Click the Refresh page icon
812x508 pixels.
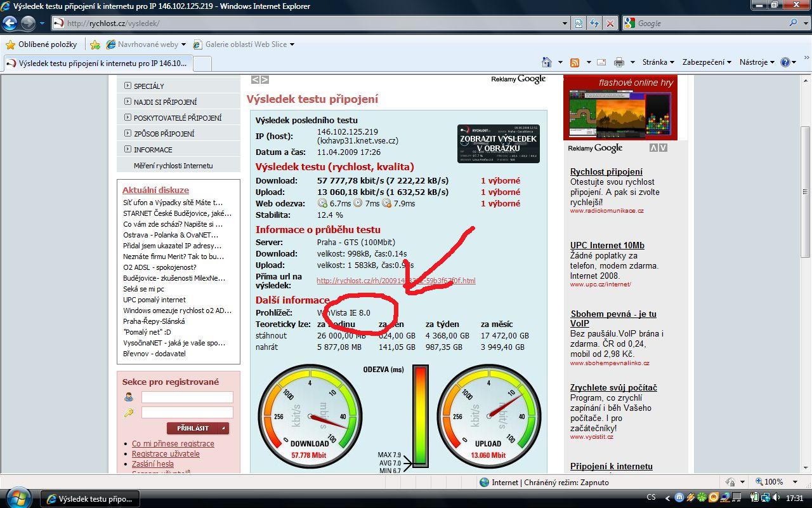click(x=594, y=23)
